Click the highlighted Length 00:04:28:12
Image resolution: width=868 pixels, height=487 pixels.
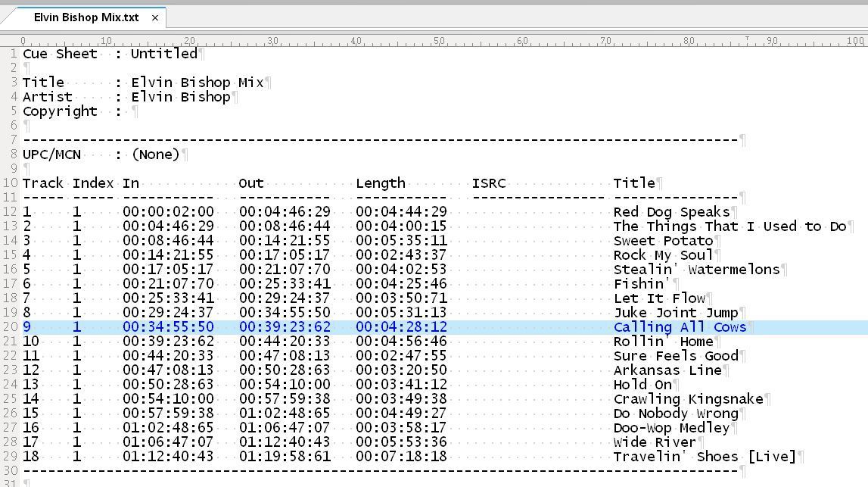pyautogui.click(x=401, y=327)
